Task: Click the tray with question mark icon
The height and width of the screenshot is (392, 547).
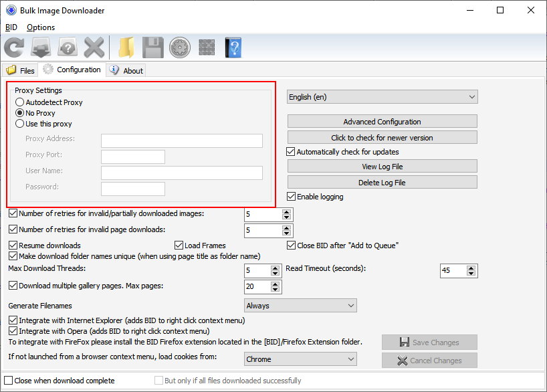Action: coord(68,47)
